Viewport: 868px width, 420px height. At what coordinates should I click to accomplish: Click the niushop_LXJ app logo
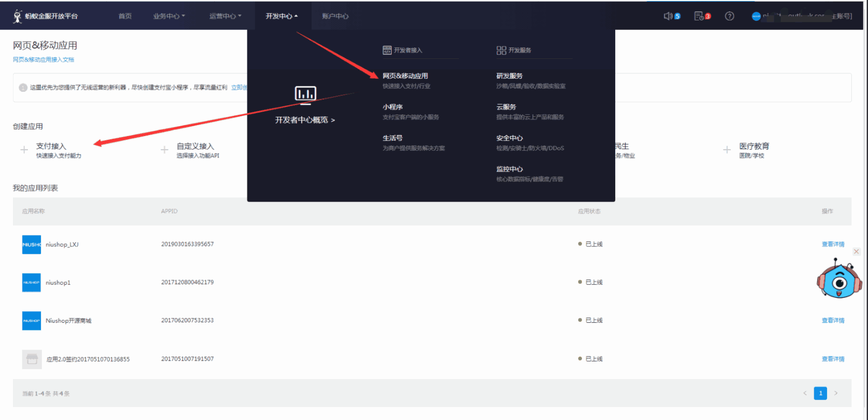(31, 244)
